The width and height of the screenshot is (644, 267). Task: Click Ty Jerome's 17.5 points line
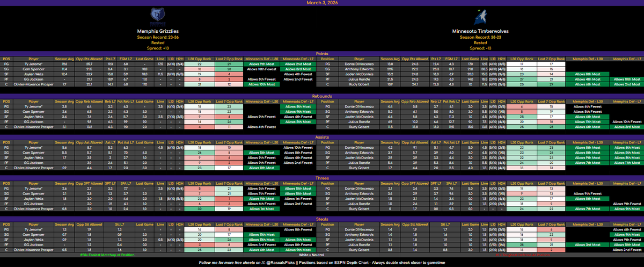click(160, 64)
